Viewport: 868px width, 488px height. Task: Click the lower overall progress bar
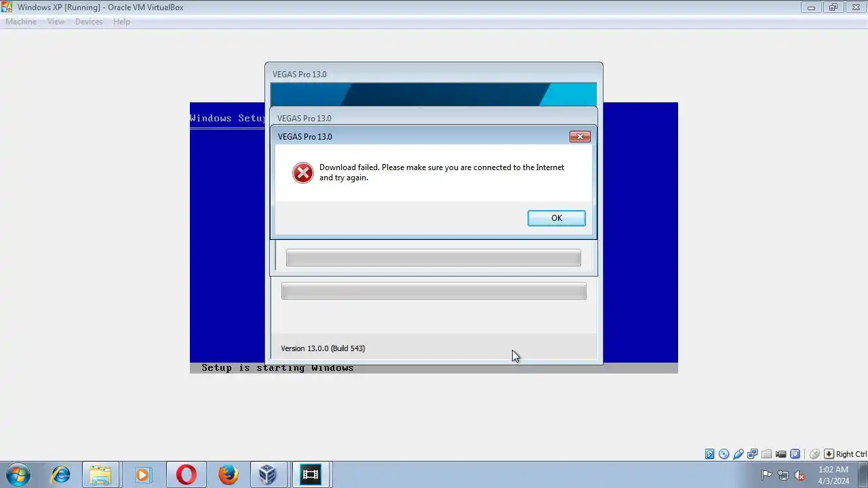point(434,291)
